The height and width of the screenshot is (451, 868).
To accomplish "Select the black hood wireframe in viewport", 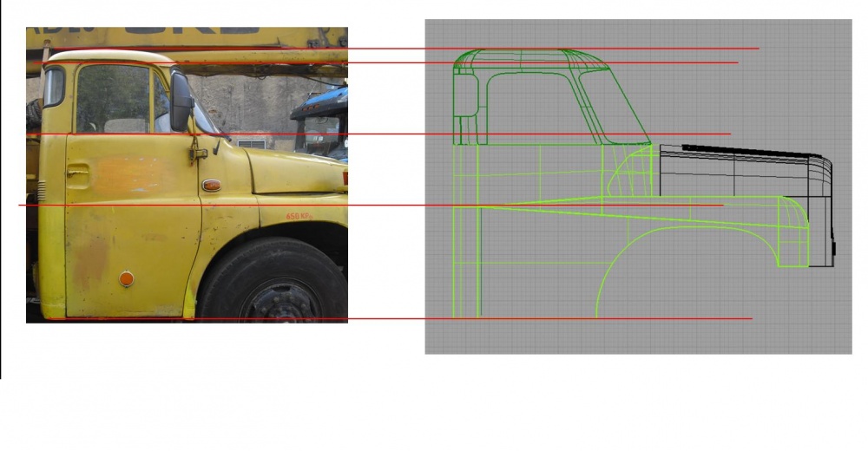I will (x=746, y=206).
